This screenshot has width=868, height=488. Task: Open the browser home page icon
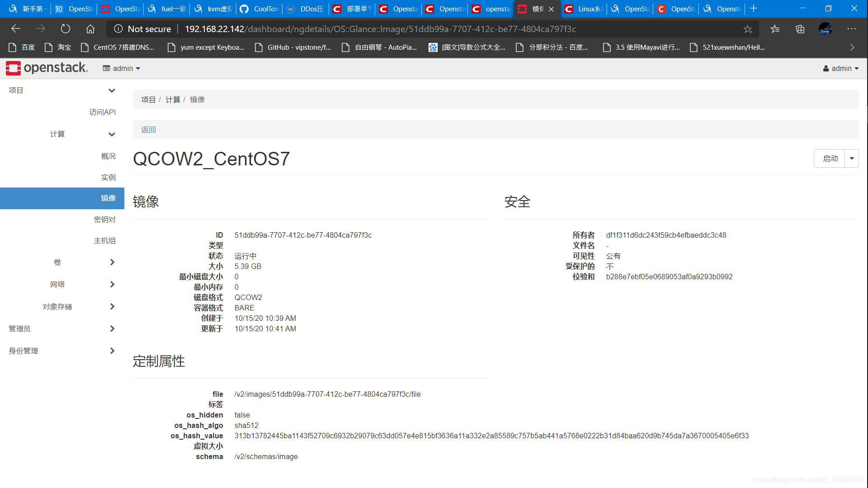pyautogui.click(x=90, y=29)
